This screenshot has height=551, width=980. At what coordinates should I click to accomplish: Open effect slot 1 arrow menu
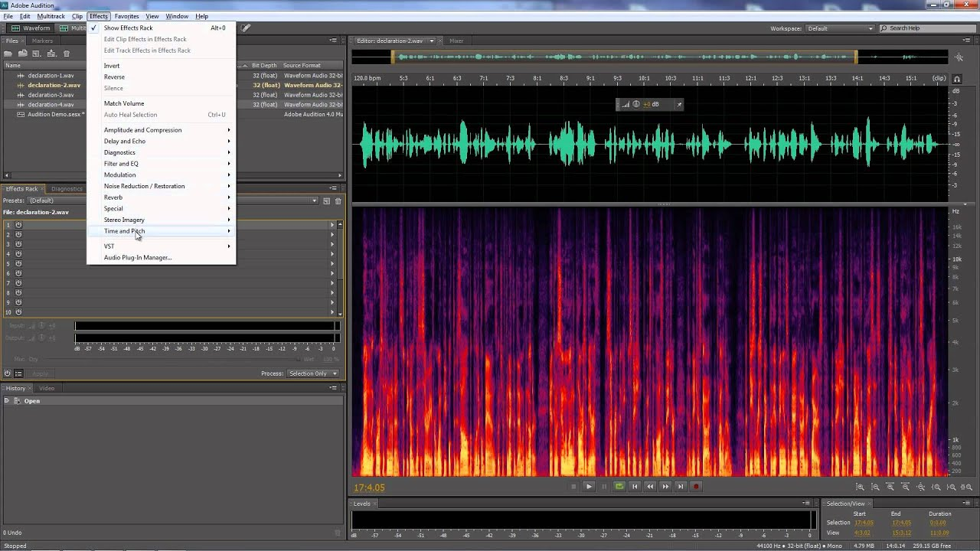332,225
